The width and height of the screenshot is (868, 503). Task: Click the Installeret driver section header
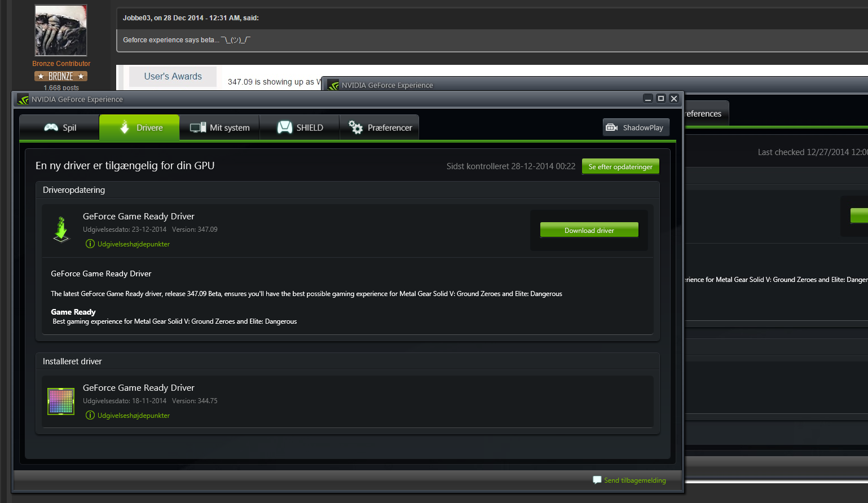pos(72,361)
